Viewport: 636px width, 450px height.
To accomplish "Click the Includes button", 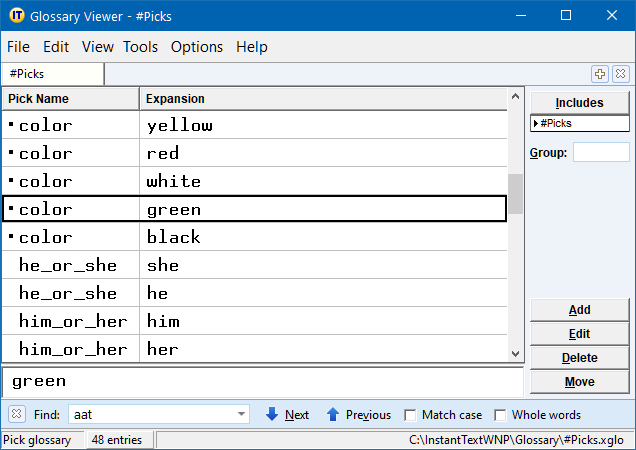I will point(579,103).
